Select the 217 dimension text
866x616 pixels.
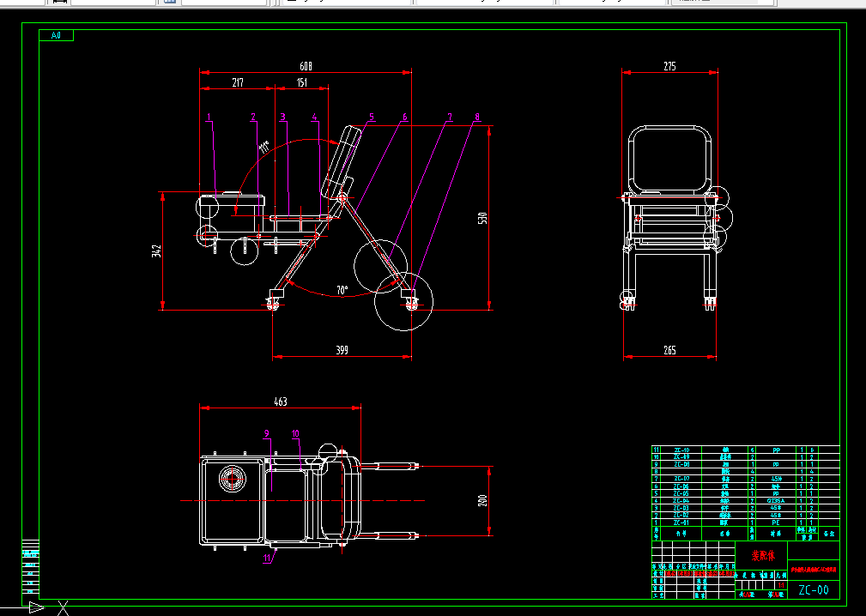238,83
